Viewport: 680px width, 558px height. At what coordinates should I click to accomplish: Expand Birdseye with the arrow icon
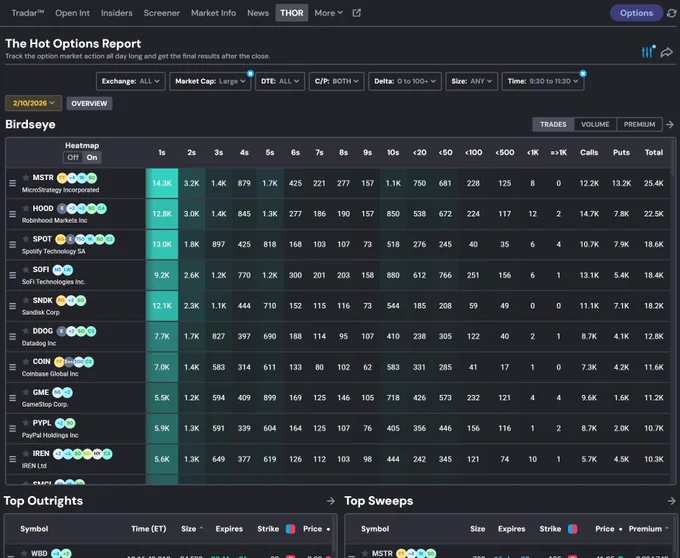pyautogui.click(x=670, y=124)
